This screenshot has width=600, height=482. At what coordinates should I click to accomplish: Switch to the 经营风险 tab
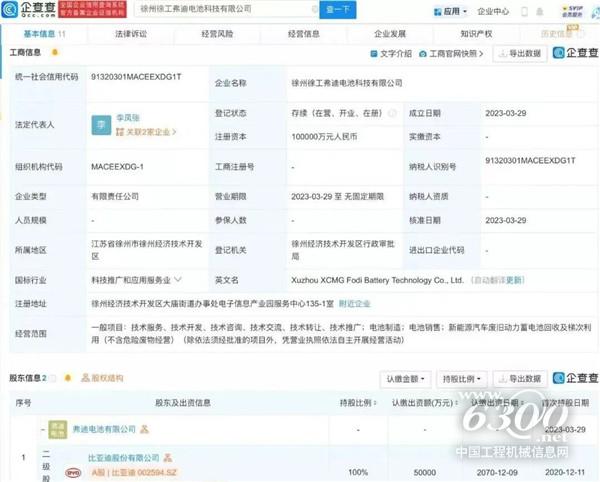(217, 33)
